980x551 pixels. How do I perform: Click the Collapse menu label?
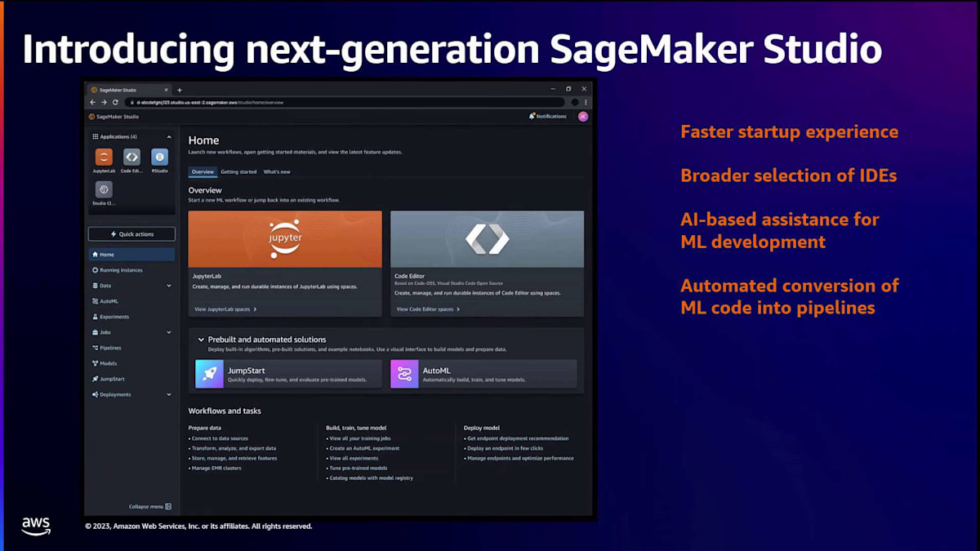tap(146, 506)
